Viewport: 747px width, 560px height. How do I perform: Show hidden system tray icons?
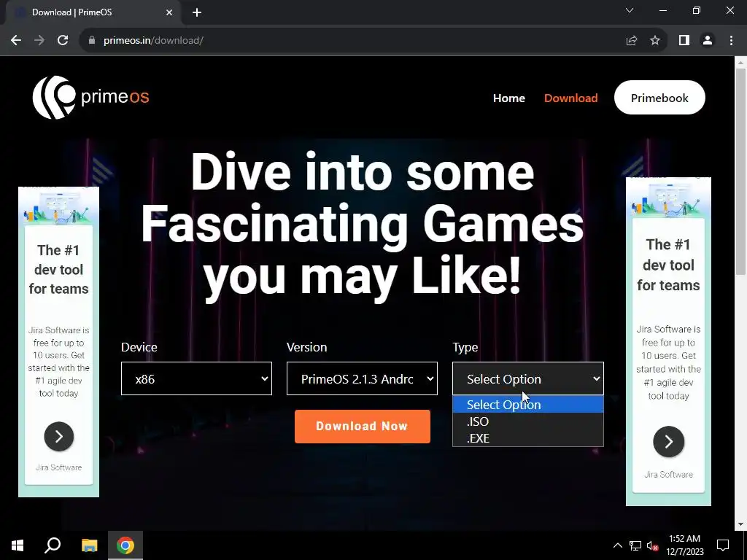tap(617, 545)
